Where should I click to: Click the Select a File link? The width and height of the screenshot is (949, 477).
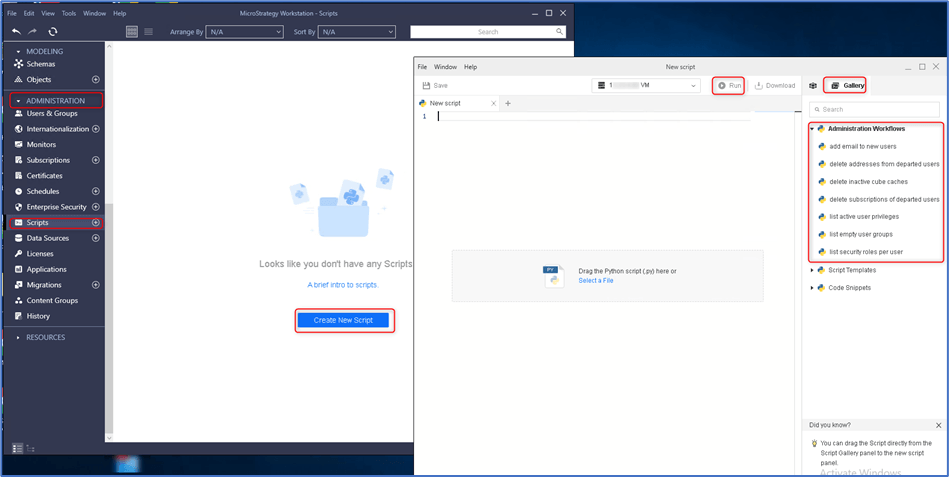click(596, 281)
